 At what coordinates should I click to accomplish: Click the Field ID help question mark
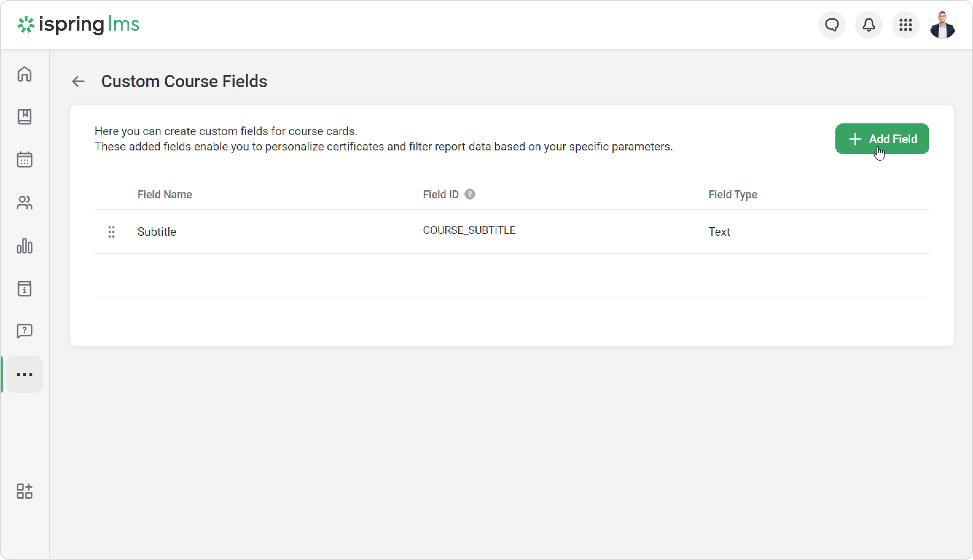469,194
